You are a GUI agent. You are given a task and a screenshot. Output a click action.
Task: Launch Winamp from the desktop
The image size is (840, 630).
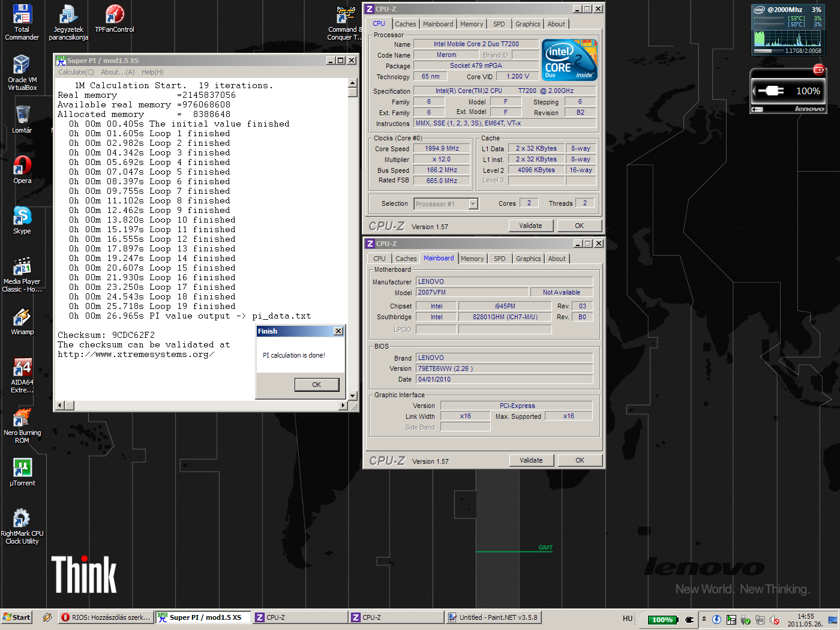click(x=22, y=320)
